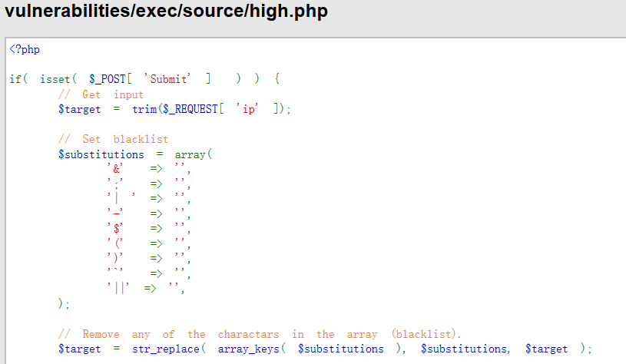
Task: Click the closing ); of the array
Action: coord(64,304)
